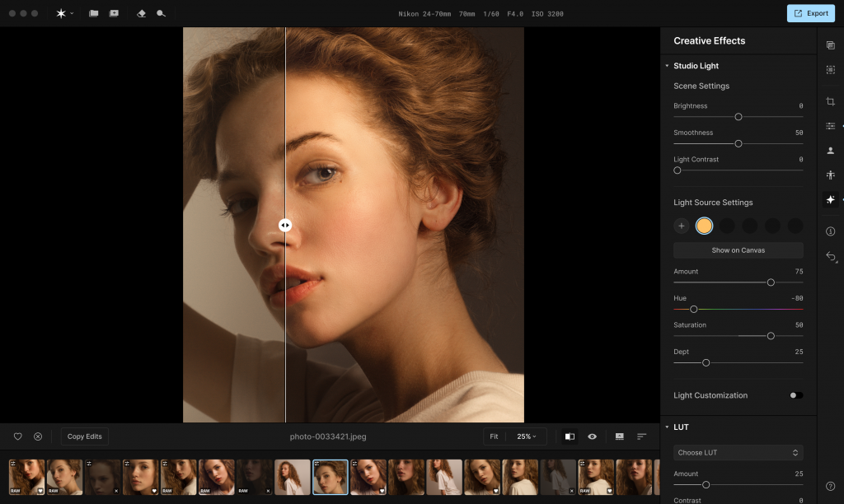The height and width of the screenshot is (504, 844).
Task: Select the last empty light source slot
Action: coord(795,226)
